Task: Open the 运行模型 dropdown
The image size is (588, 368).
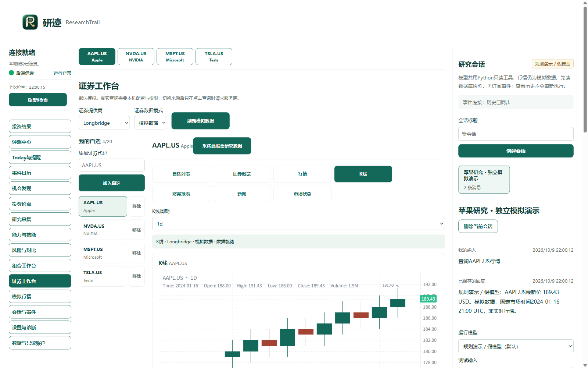Action: (516, 346)
